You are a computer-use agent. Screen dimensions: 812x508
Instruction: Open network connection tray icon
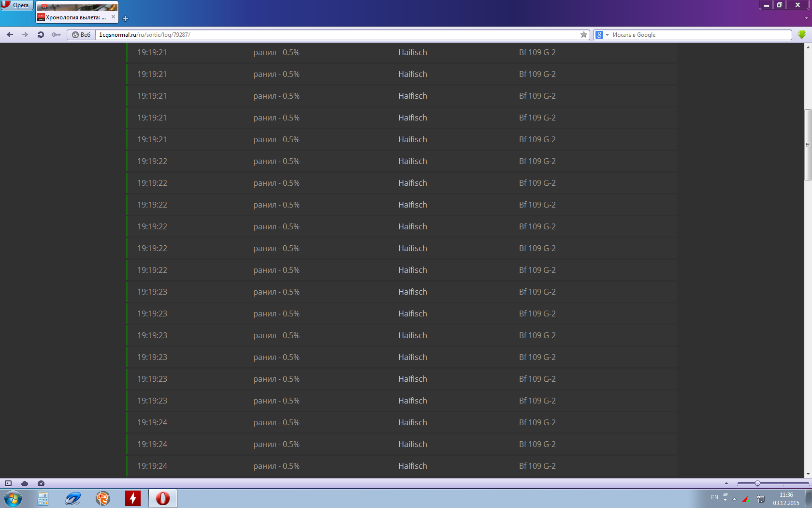click(x=761, y=499)
